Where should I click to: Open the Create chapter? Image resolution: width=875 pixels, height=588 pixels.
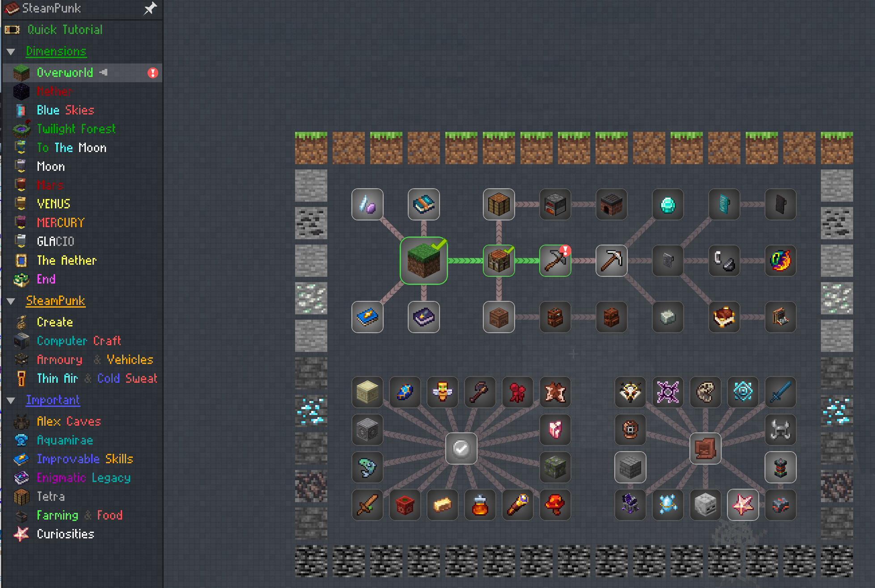pos(55,322)
